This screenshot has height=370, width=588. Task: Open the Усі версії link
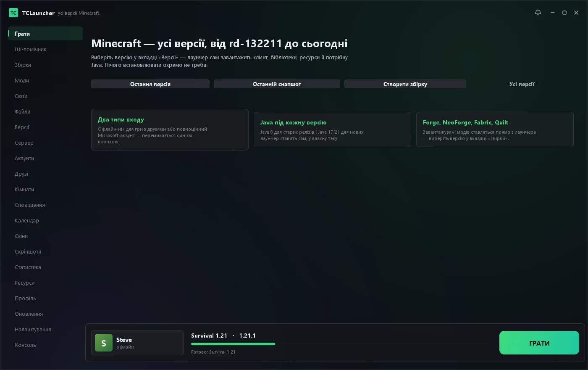tap(522, 84)
